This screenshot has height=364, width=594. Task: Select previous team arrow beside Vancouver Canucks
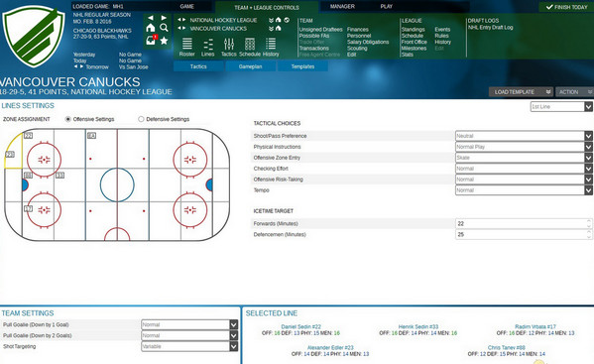(x=179, y=29)
